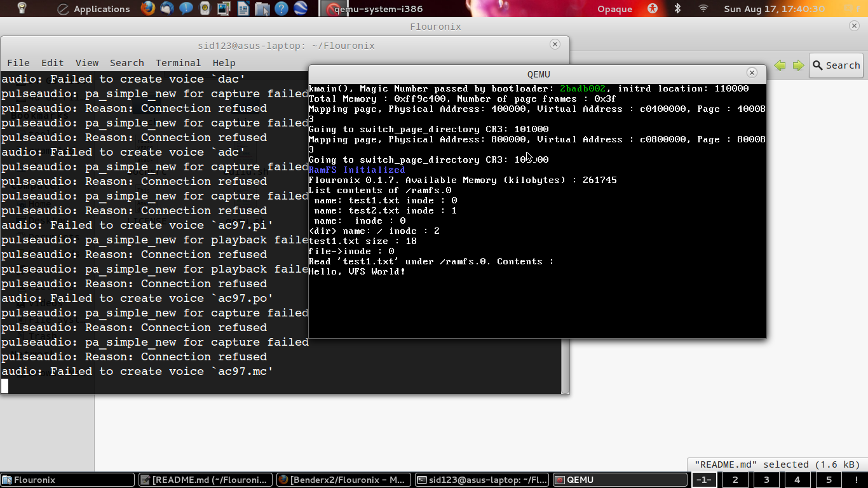Launch Google Earth from the top panel
The image size is (868, 488).
pos(300,8)
